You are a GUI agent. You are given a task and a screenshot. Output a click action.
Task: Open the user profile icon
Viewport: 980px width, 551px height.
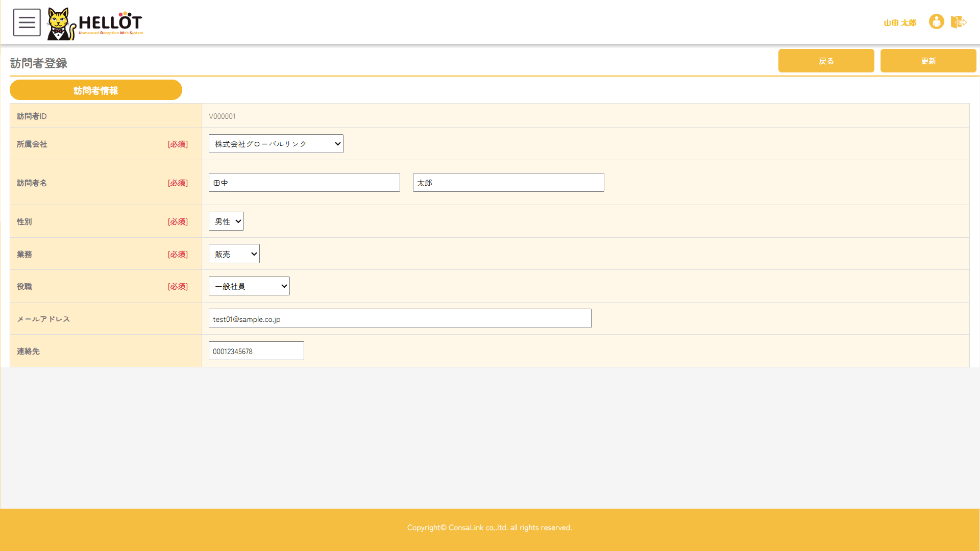tap(936, 22)
